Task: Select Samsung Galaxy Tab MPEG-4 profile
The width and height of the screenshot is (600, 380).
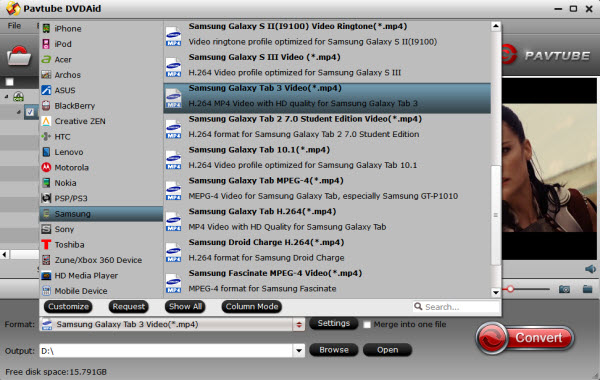Action: click(327, 190)
